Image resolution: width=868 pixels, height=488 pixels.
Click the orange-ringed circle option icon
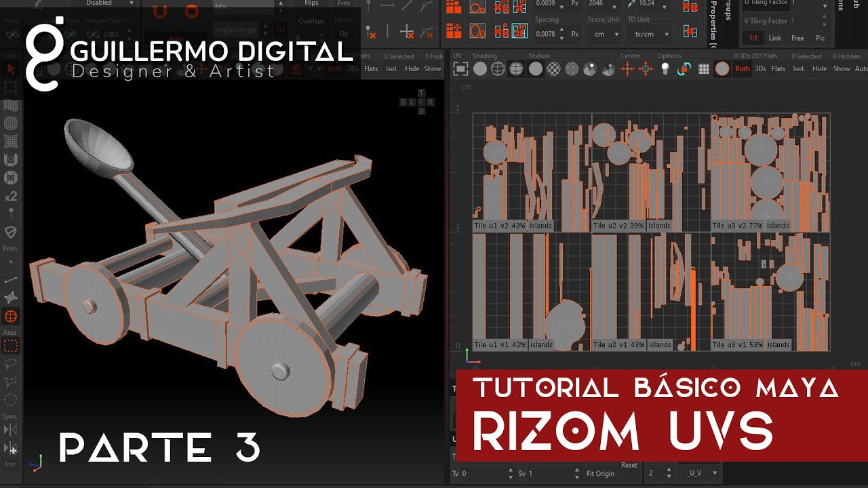pos(722,68)
